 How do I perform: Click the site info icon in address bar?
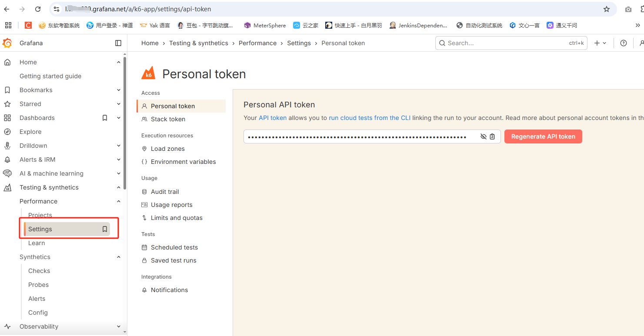click(x=57, y=9)
